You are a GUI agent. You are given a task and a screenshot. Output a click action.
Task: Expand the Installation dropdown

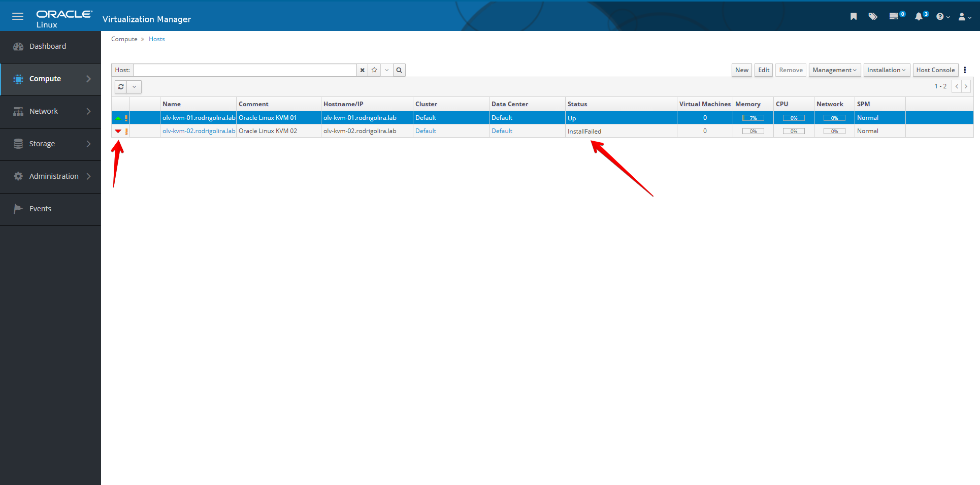tap(886, 70)
